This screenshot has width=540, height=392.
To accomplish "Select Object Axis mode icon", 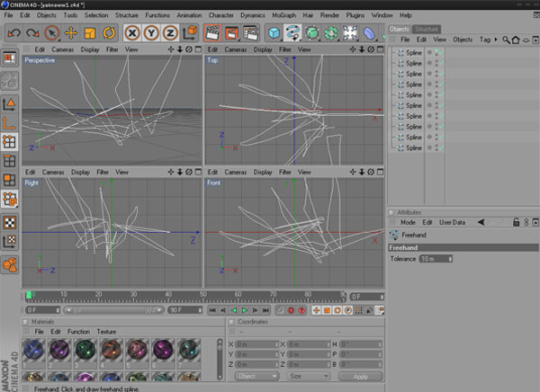I will (x=10, y=123).
